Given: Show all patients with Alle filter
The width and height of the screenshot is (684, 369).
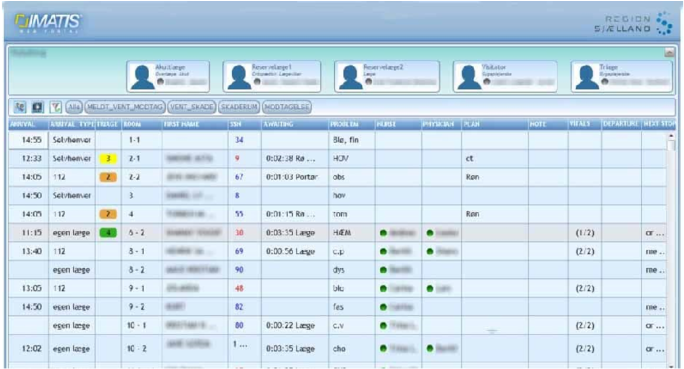Looking at the screenshot, I should tap(74, 107).
